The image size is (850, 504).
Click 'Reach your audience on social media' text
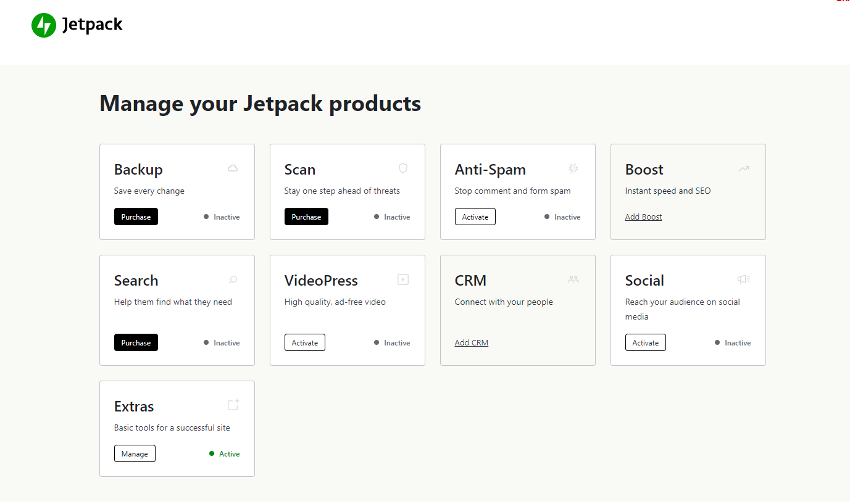pyautogui.click(x=682, y=309)
